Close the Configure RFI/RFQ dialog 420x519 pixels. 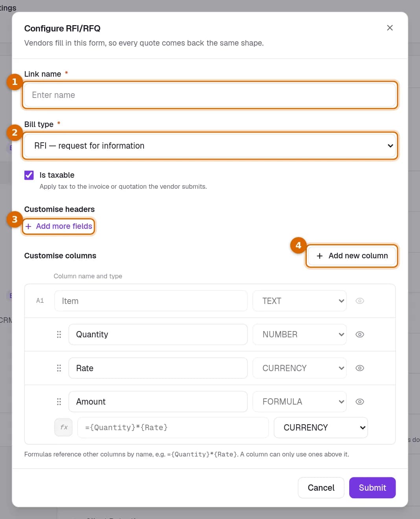(390, 28)
